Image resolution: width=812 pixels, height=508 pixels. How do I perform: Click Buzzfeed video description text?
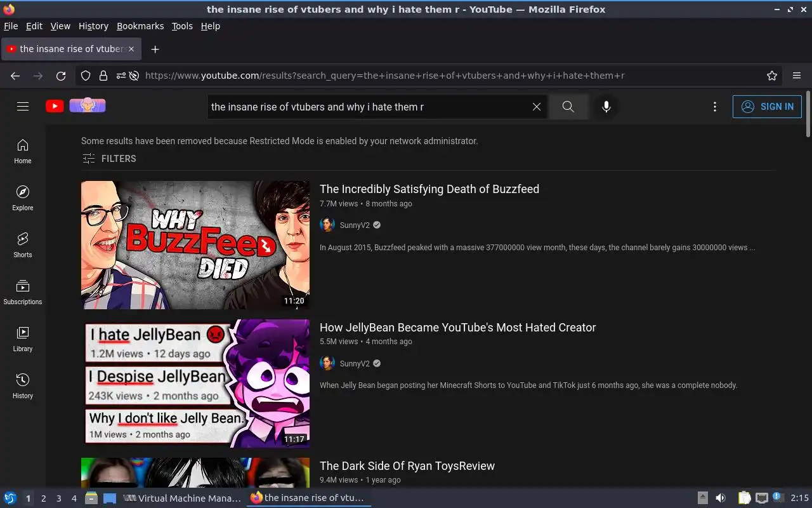(x=537, y=248)
